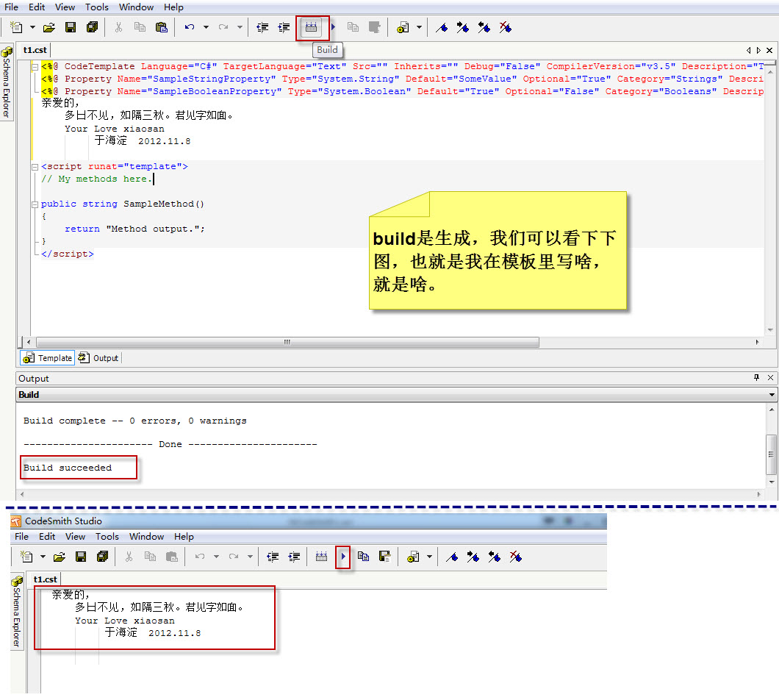779x700 pixels.
Task: Click the Output panel vertical scrollbar thumb
Action: pyautogui.click(x=771, y=454)
